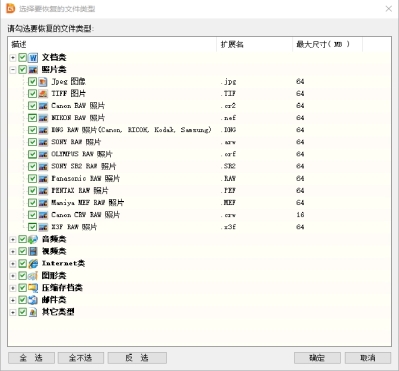Expand the 文档类 tree node
399x371 pixels.
coord(13,58)
